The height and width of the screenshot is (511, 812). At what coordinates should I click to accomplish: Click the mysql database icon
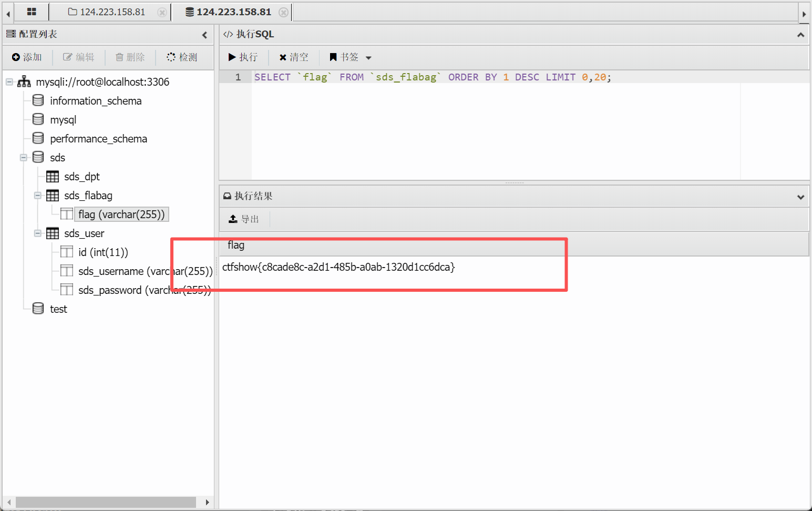[38, 119]
